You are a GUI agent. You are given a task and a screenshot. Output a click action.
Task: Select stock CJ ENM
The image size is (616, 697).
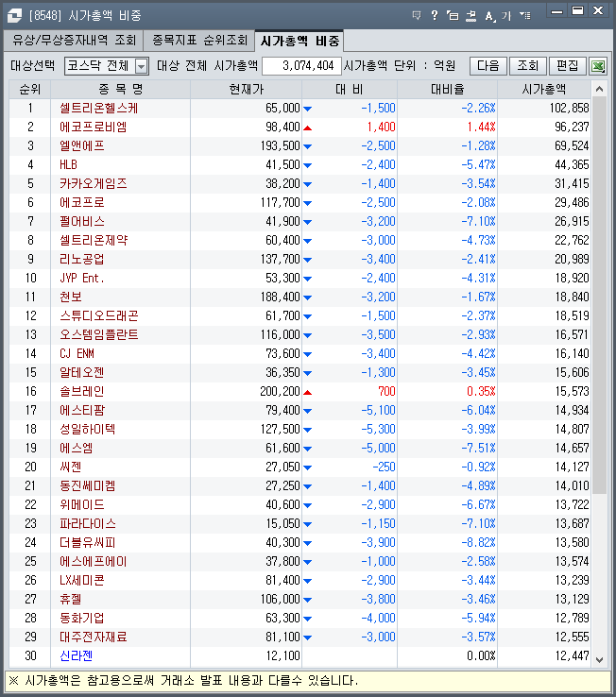tap(77, 354)
